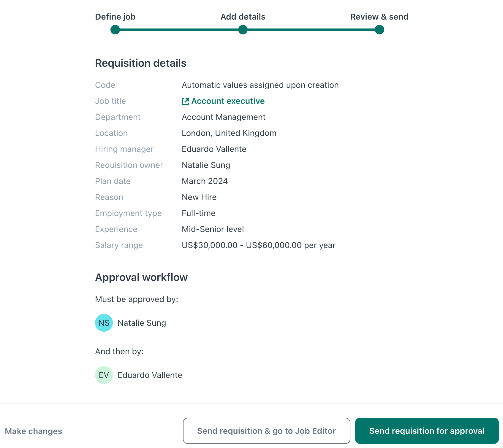Image resolution: width=503 pixels, height=448 pixels.
Task: Click the Requisition details heading
Action: [x=141, y=63]
